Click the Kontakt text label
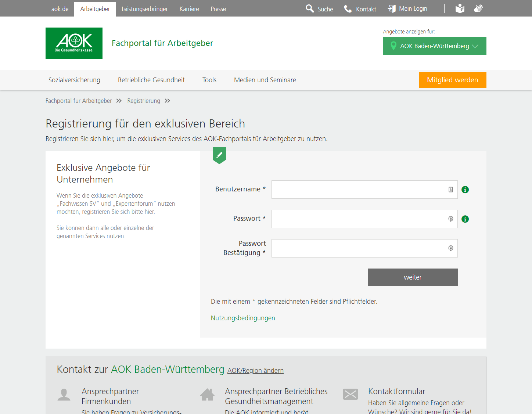 pos(366,9)
